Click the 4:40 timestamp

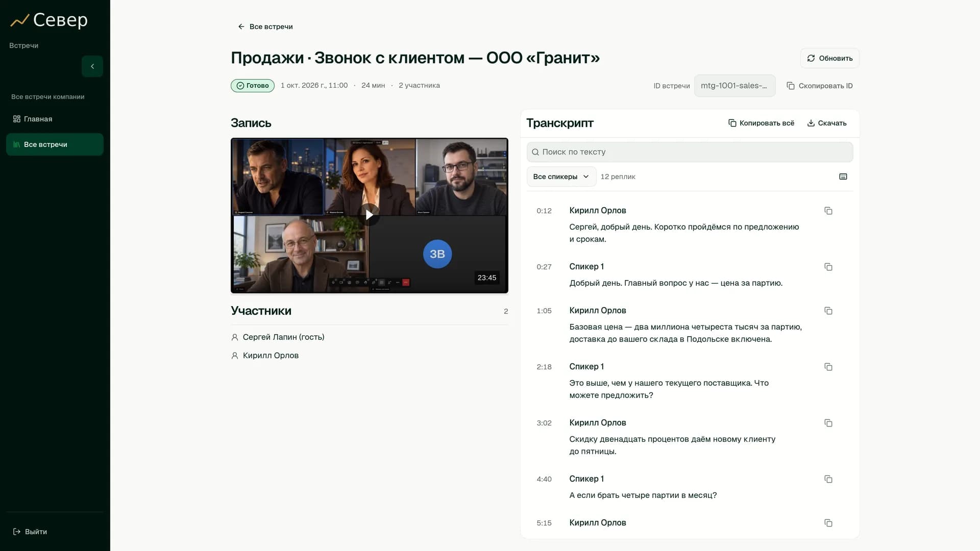point(544,479)
